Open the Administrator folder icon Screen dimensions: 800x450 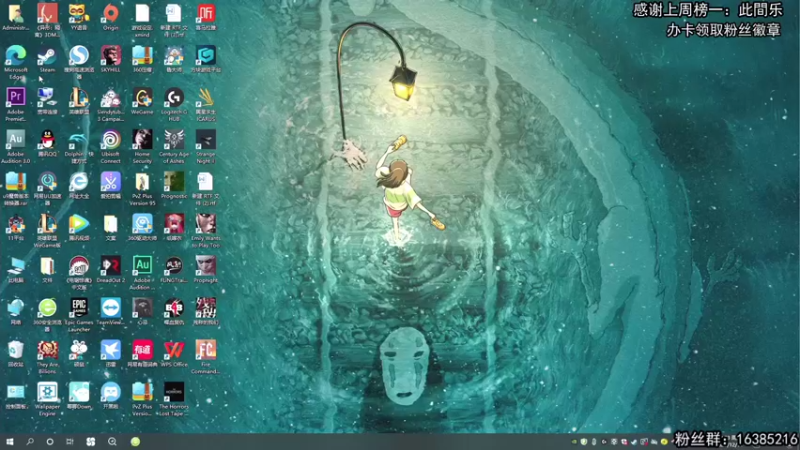coord(15,14)
